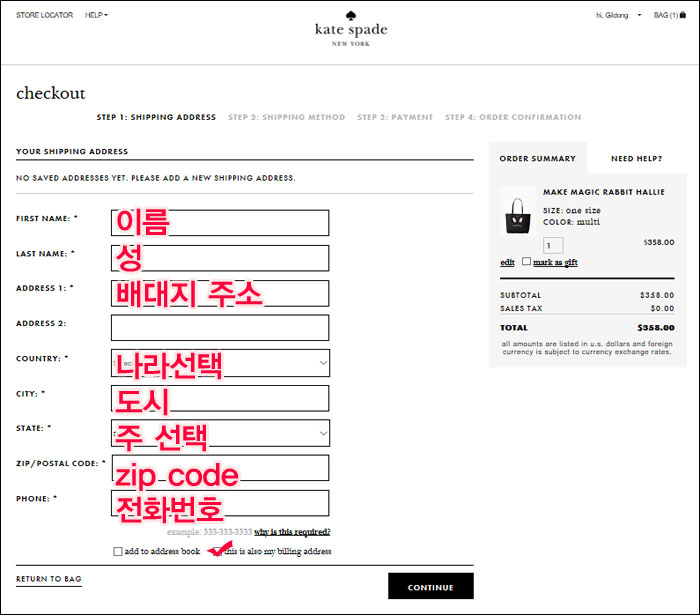Click the edit link in order summary
The image size is (700, 615).
507,262
